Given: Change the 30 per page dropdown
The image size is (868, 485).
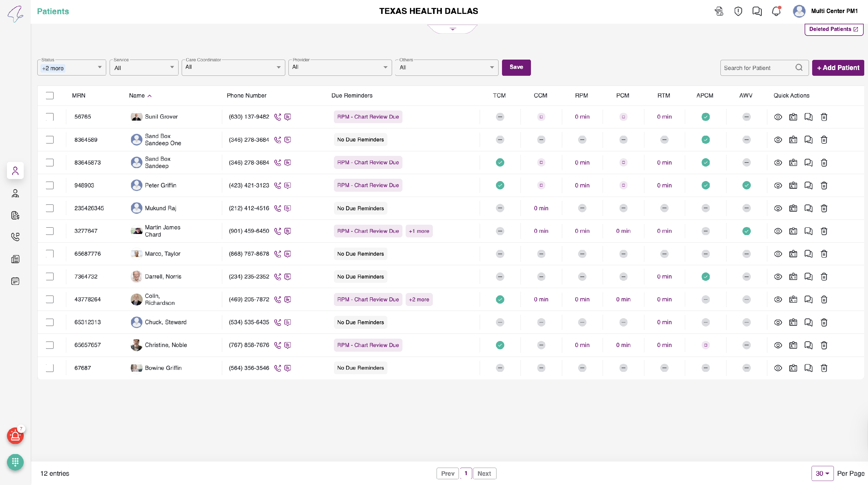Looking at the screenshot, I should 822,473.
